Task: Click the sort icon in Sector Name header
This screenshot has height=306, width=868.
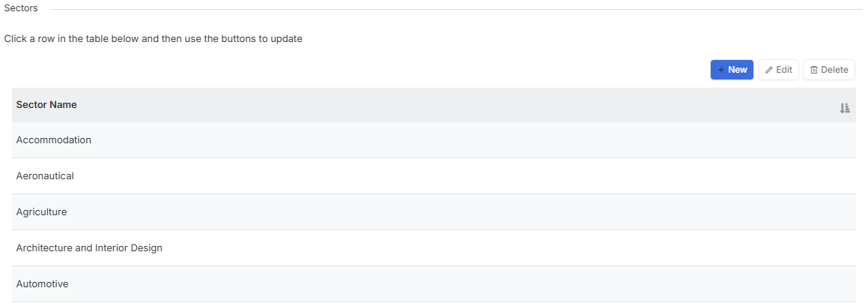Action: 844,108
